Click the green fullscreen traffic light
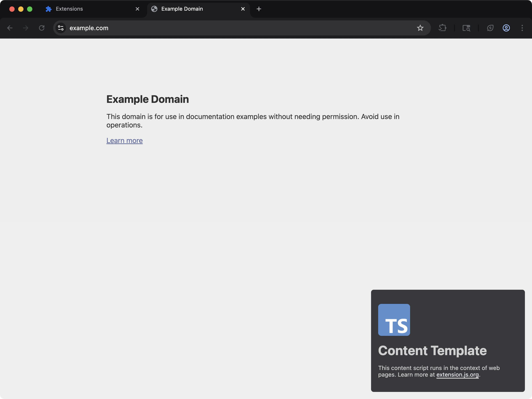The width and height of the screenshot is (532, 399). click(29, 9)
